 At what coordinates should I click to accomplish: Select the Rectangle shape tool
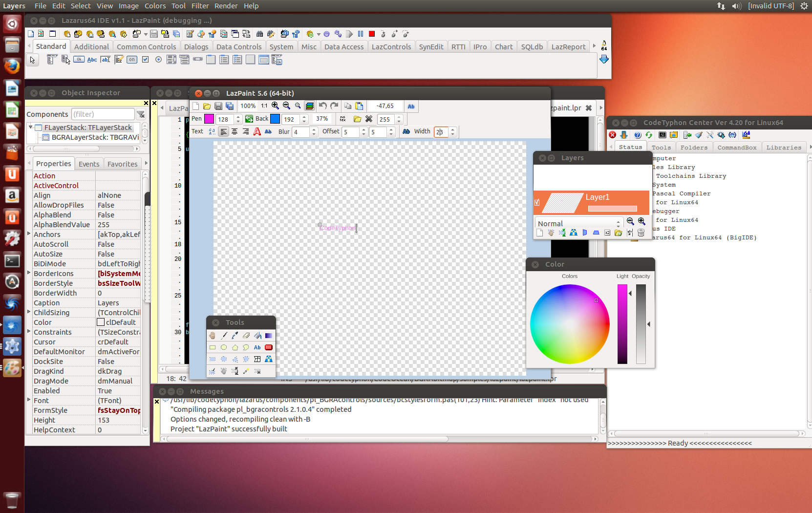point(213,347)
